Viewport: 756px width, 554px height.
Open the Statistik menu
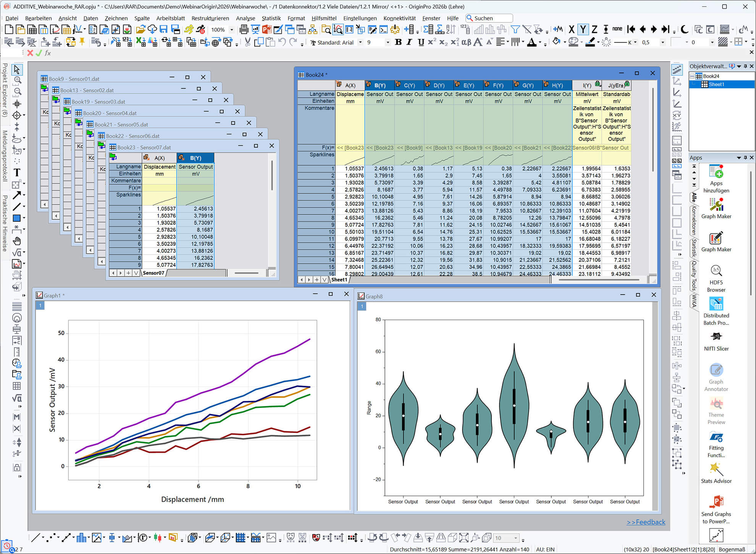click(x=271, y=18)
